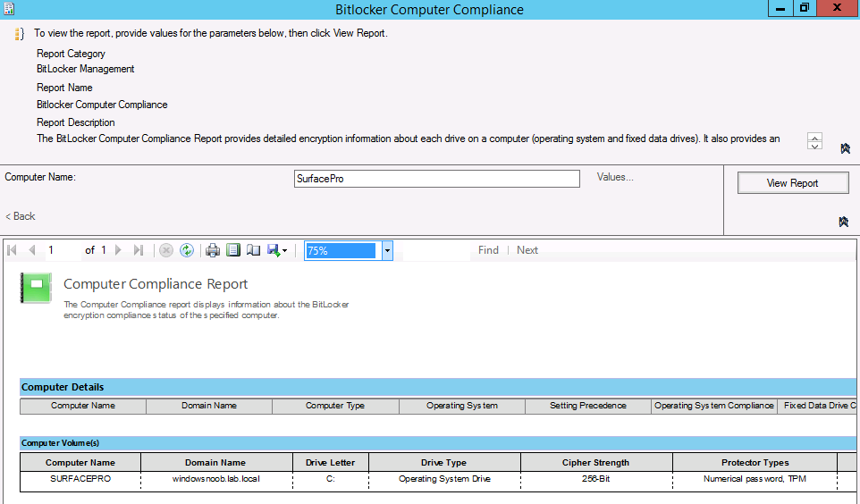Refresh the report
The height and width of the screenshot is (504, 860).
187,250
